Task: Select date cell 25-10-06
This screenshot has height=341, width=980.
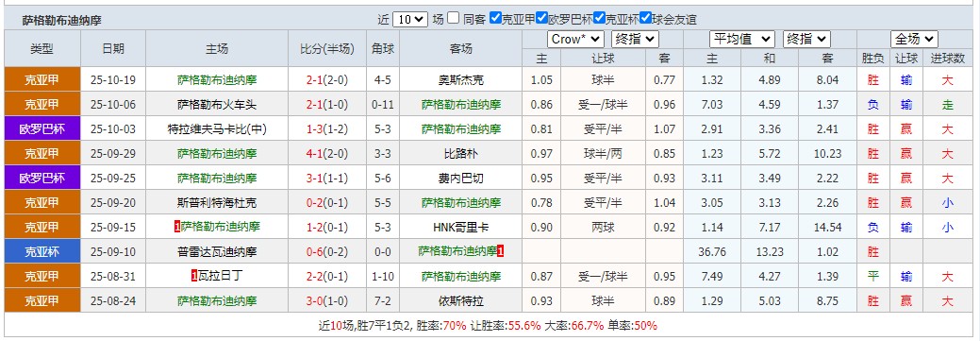Action: coord(113,105)
